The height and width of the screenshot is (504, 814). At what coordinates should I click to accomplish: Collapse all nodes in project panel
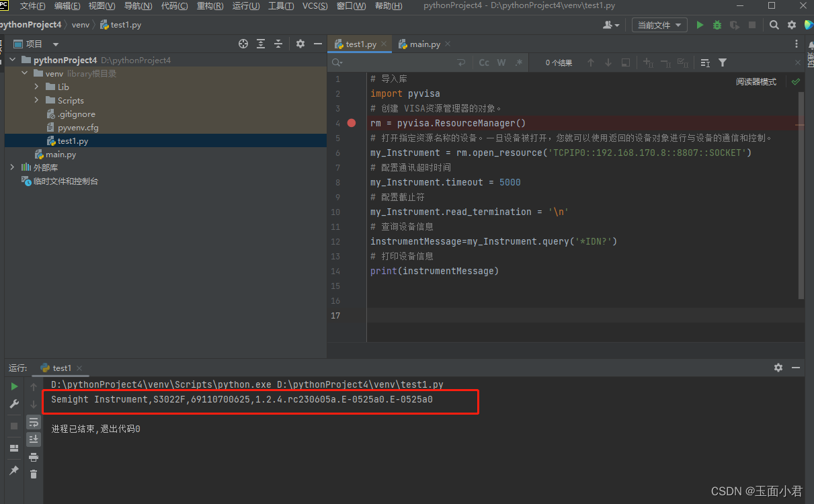(x=278, y=44)
